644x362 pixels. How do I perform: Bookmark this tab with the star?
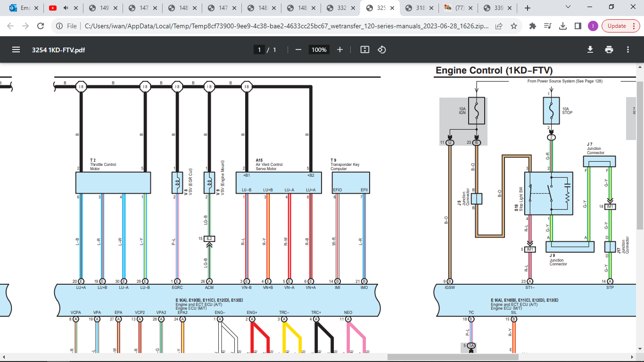coord(514,26)
